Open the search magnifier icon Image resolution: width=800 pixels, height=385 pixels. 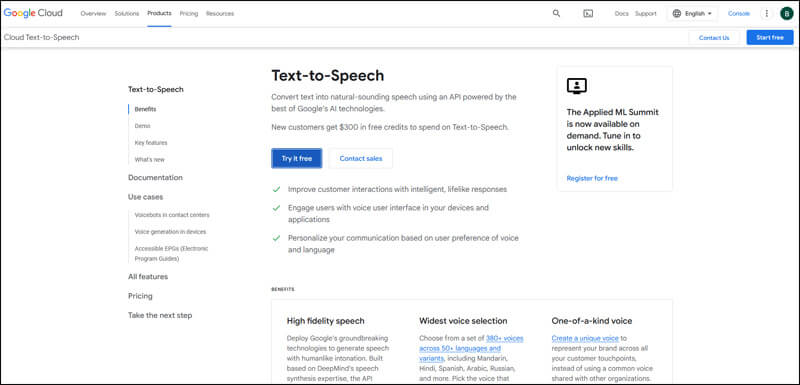point(556,13)
